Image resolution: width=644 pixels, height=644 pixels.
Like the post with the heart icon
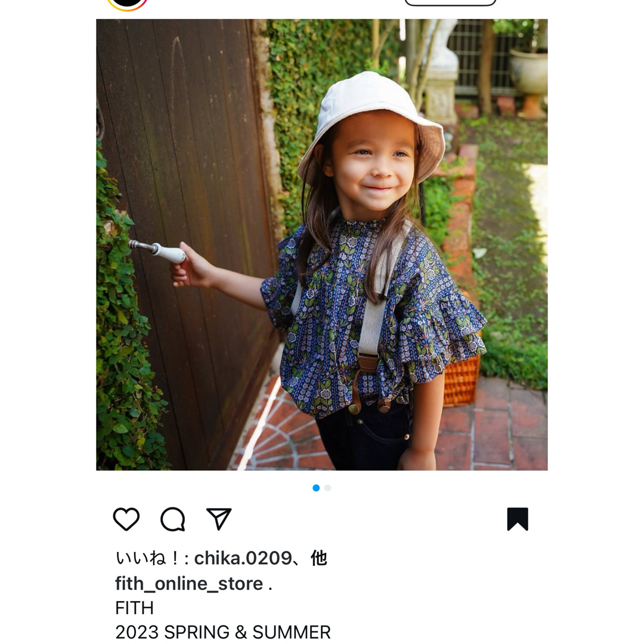[126, 519]
